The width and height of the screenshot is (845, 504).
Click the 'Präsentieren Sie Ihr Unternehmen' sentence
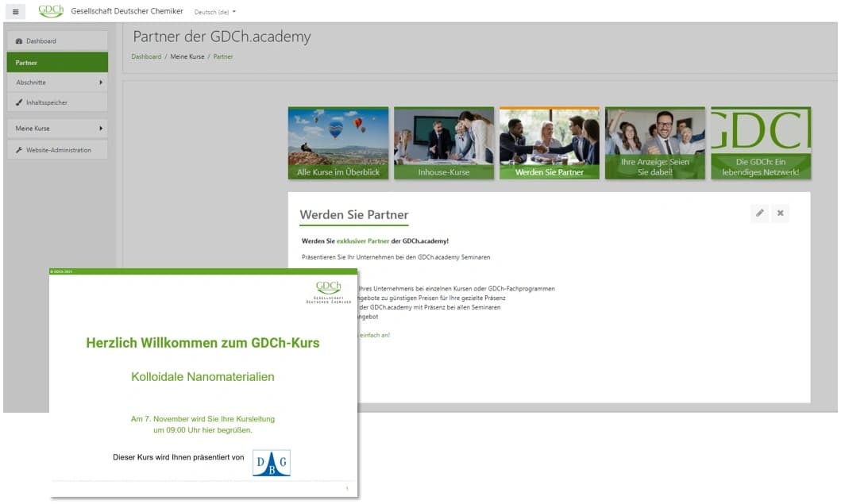click(396, 257)
